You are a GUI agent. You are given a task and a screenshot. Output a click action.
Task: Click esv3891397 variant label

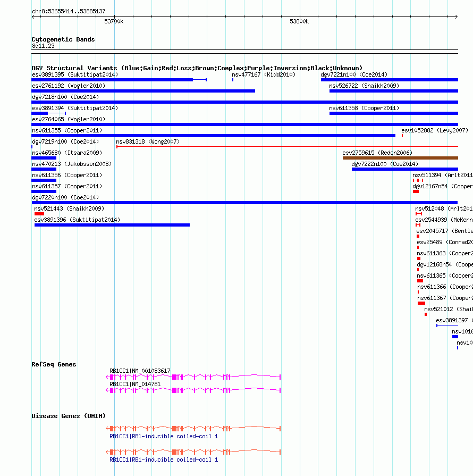[454, 320]
